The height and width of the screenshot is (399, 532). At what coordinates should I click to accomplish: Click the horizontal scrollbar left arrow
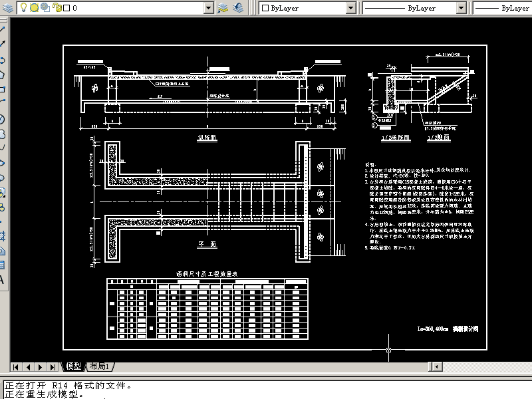pyautogui.click(x=437, y=366)
